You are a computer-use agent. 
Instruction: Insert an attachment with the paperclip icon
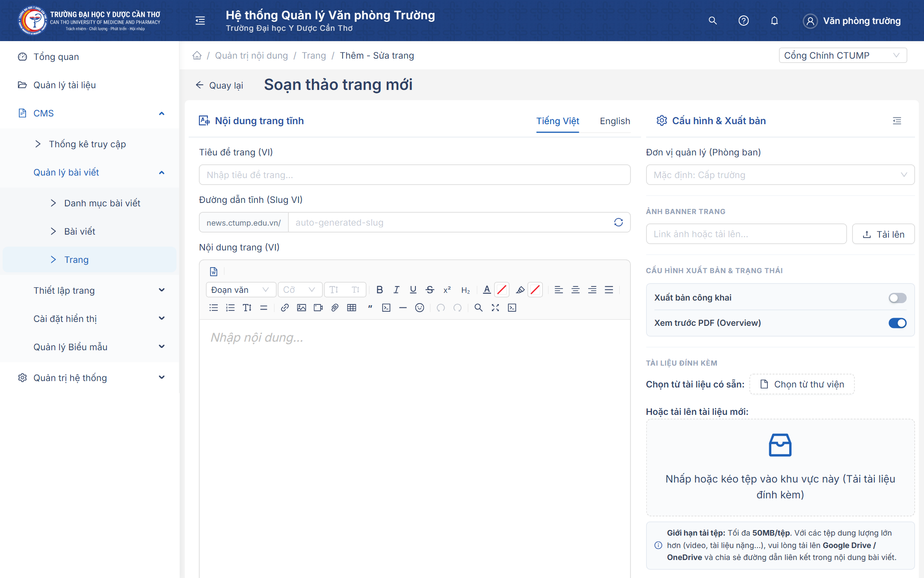click(x=335, y=307)
